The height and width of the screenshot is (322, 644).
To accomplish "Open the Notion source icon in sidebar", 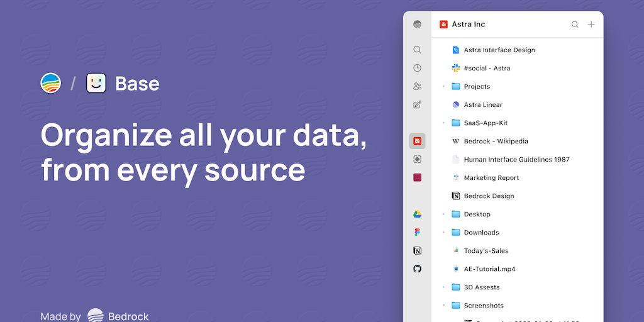I will click(x=417, y=250).
